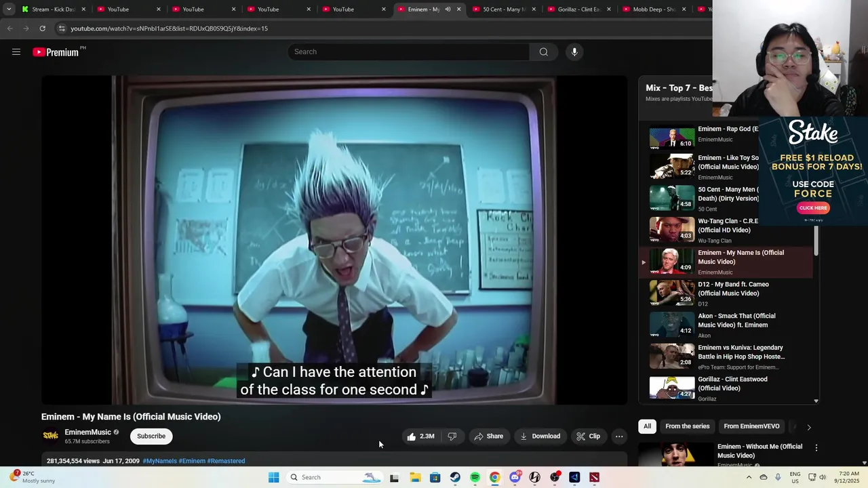Viewport: 868px width, 488px height.
Task: Click the YouTube search input field
Action: (x=409, y=52)
